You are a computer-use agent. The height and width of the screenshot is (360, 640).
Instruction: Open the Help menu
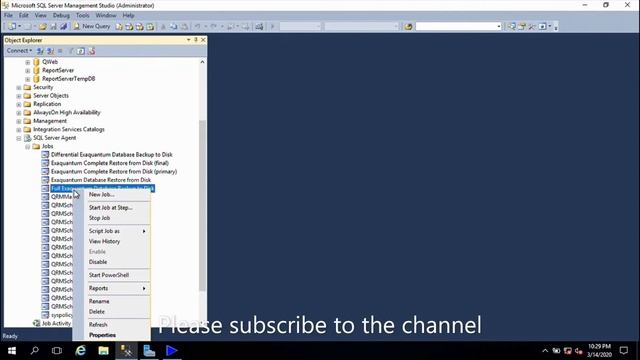click(x=129, y=15)
